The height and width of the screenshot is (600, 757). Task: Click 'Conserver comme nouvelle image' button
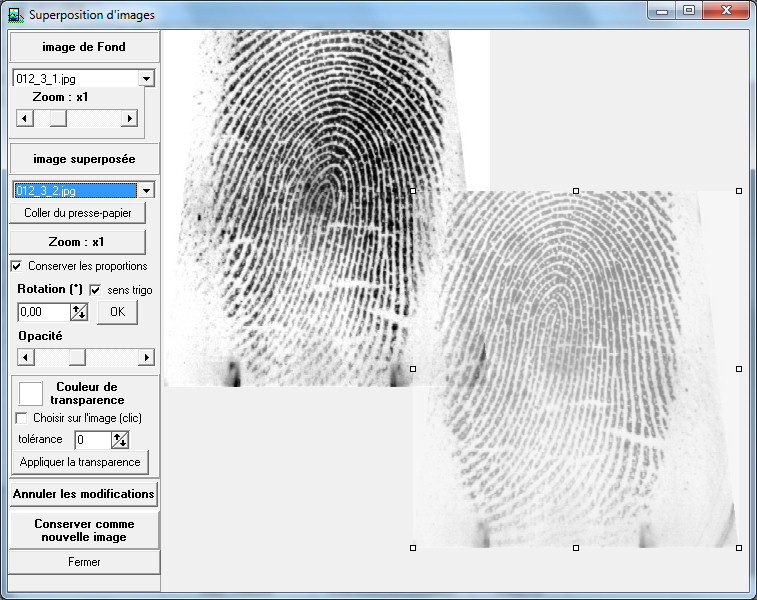(84, 530)
